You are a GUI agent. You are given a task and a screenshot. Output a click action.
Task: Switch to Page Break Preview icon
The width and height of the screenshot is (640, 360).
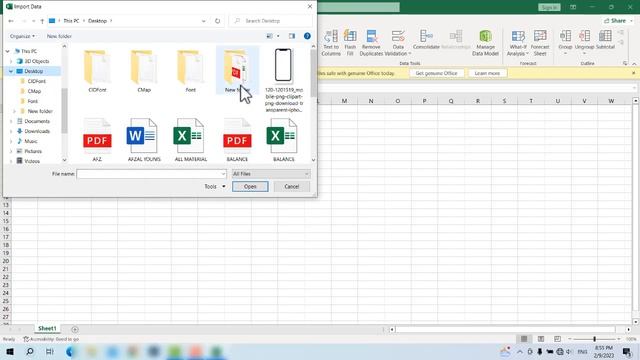coord(557,339)
